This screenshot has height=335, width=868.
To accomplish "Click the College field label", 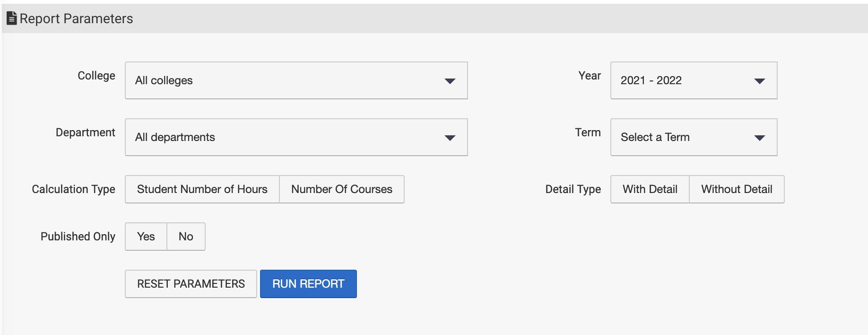I will [96, 76].
